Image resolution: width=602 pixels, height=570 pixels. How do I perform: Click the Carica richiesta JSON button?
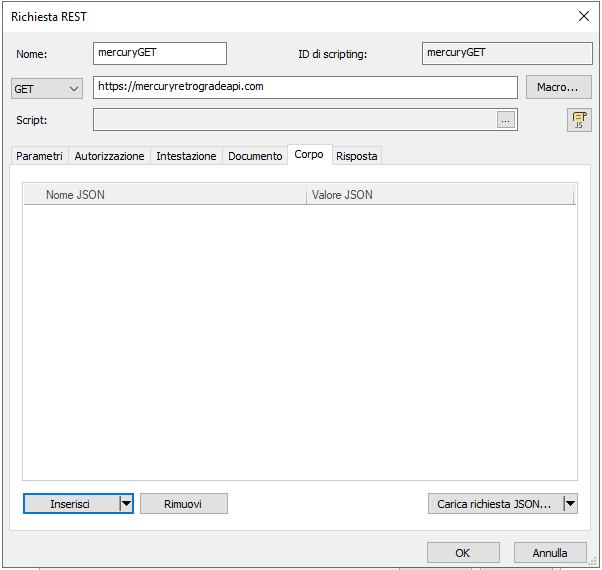494,504
